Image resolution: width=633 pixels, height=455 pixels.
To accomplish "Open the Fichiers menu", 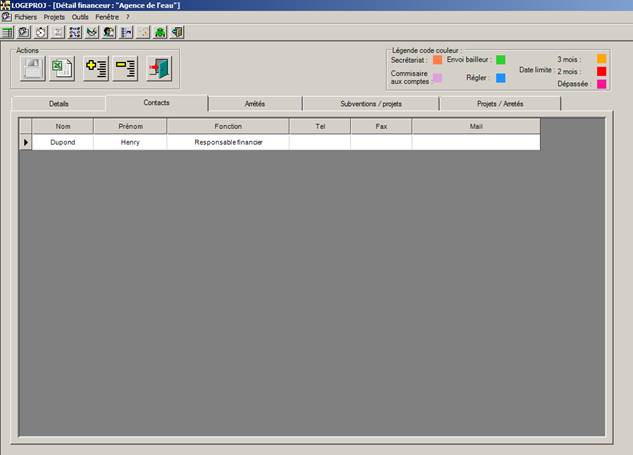I will tap(25, 17).
